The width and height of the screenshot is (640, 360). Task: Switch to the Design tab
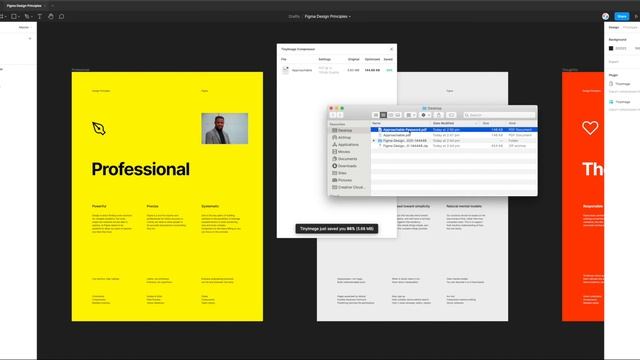tap(613, 27)
